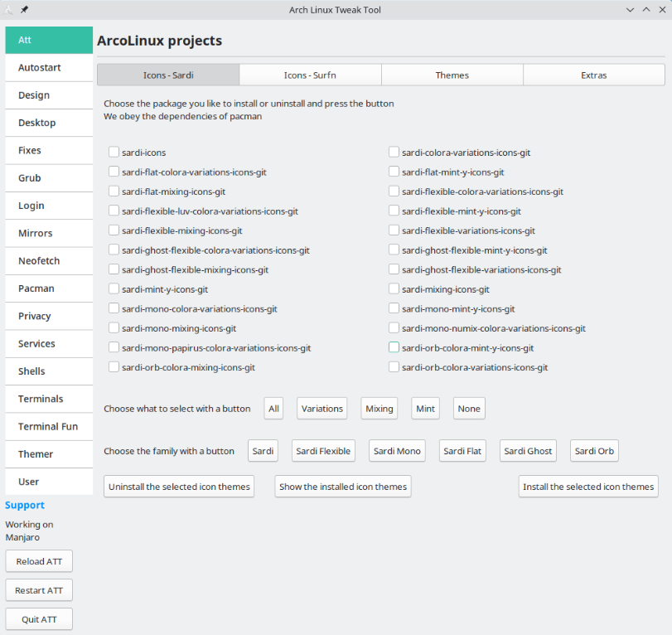Click Show the installed icon themes
The image size is (672, 635).
[x=343, y=487]
